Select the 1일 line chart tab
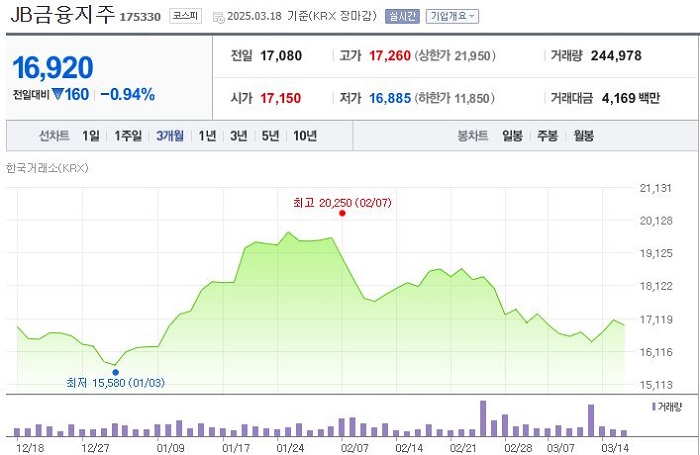 coord(91,136)
